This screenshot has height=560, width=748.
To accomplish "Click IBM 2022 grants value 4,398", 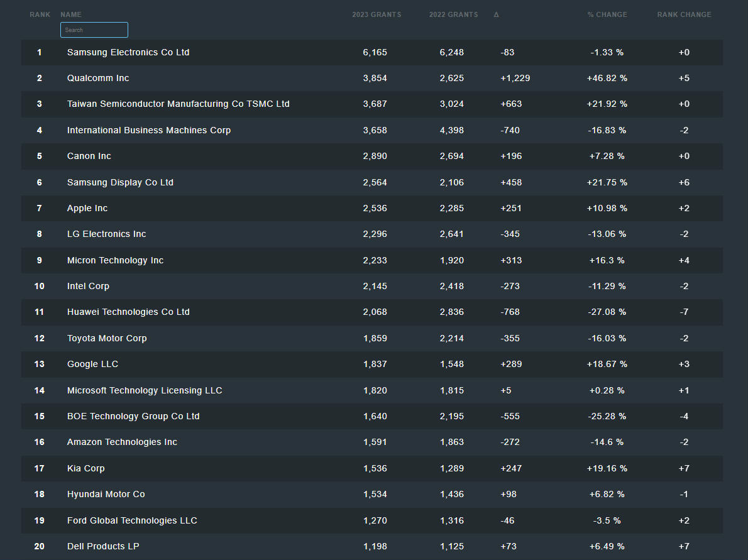I will click(x=452, y=130).
